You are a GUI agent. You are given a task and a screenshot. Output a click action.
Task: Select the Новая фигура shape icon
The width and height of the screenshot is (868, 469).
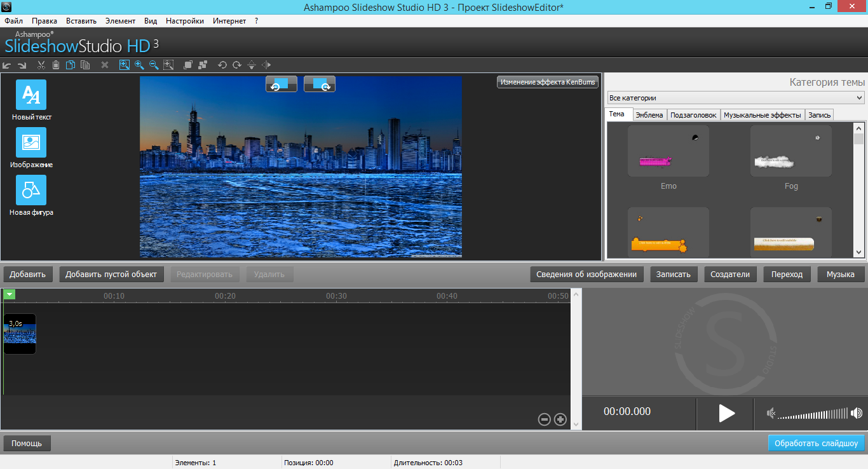click(31, 190)
